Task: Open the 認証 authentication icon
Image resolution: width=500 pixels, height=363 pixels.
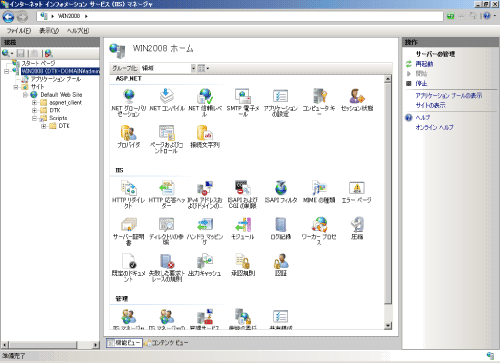Action: click(x=281, y=261)
